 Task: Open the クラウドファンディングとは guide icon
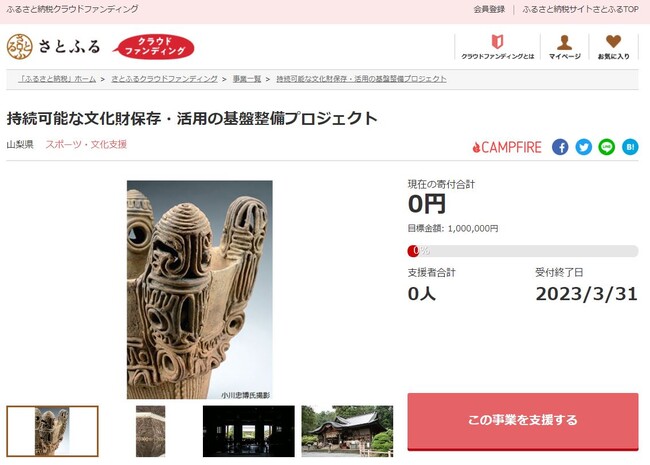click(x=497, y=41)
